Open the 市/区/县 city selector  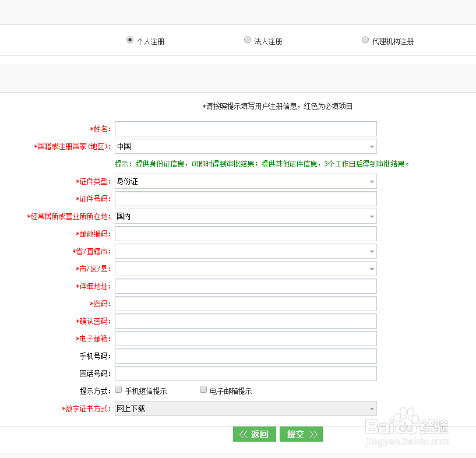[371, 269]
